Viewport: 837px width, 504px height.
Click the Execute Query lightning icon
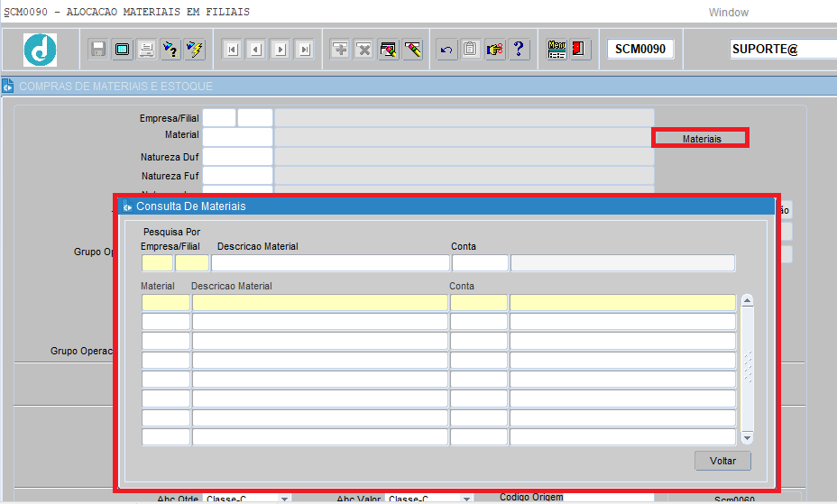(x=195, y=50)
